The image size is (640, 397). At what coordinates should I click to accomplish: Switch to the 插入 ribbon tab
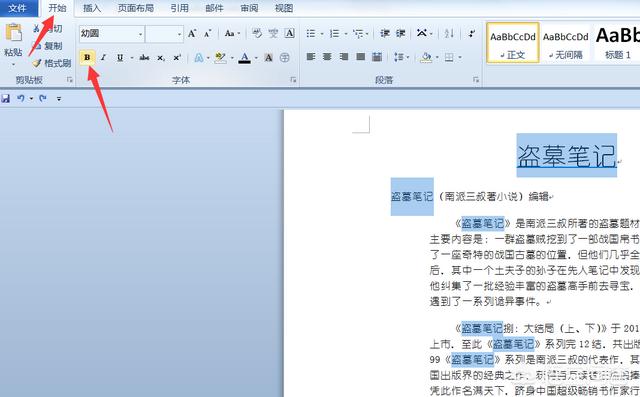pos(92,8)
